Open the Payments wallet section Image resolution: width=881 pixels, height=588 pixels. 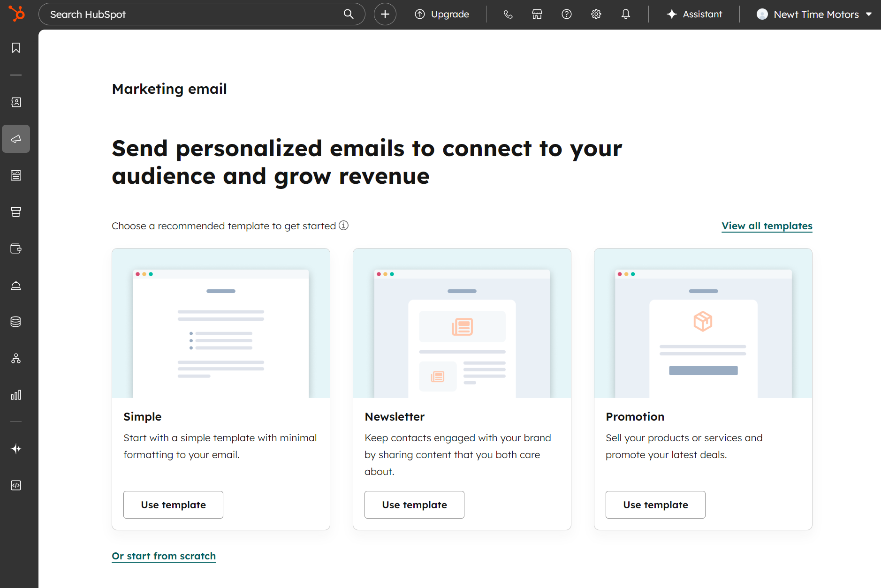pyautogui.click(x=16, y=249)
